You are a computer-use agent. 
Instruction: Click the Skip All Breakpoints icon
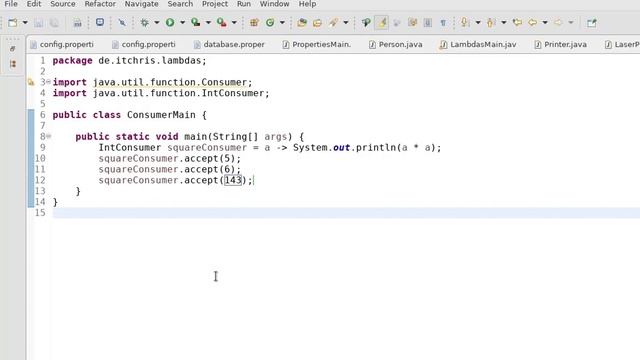[122, 23]
